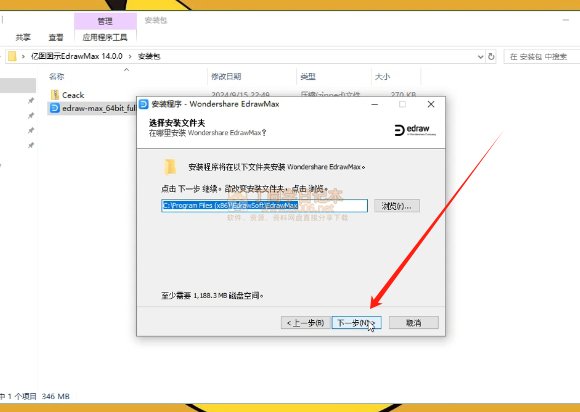
Task: Click the edraw-max installer file icon
Action: tap(55, 108)
